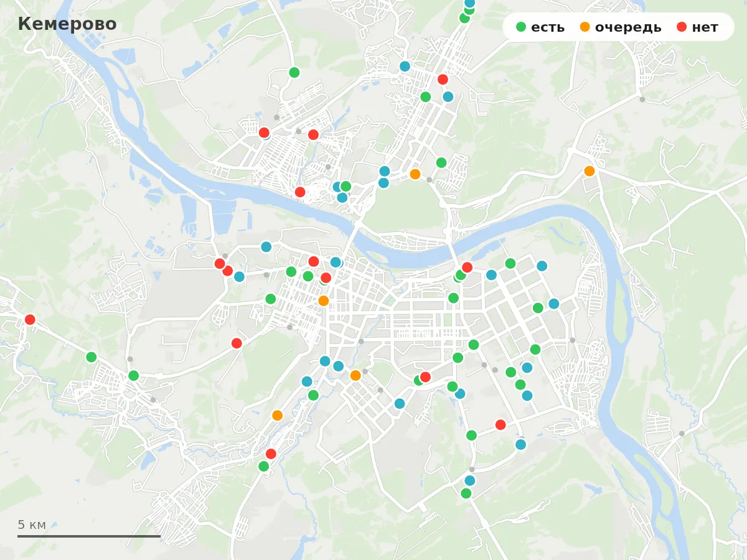
Task: Open the southernmost green marker
Action: click(x=466, y=493)
